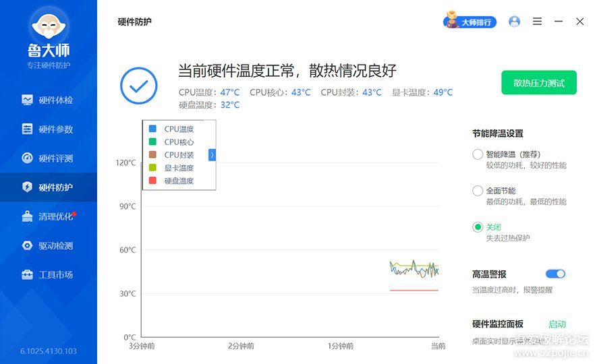Click the 节能降温设置 heading
Image resolution: width=595 pixels, height=364 pixels.
tap(498, 133)
